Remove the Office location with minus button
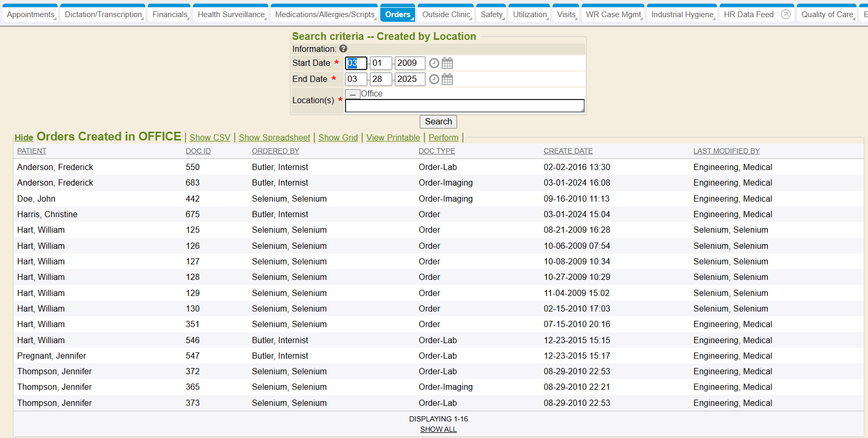This screenshot has height=438, width=868. pyautogui.click(x=353, y=94)
